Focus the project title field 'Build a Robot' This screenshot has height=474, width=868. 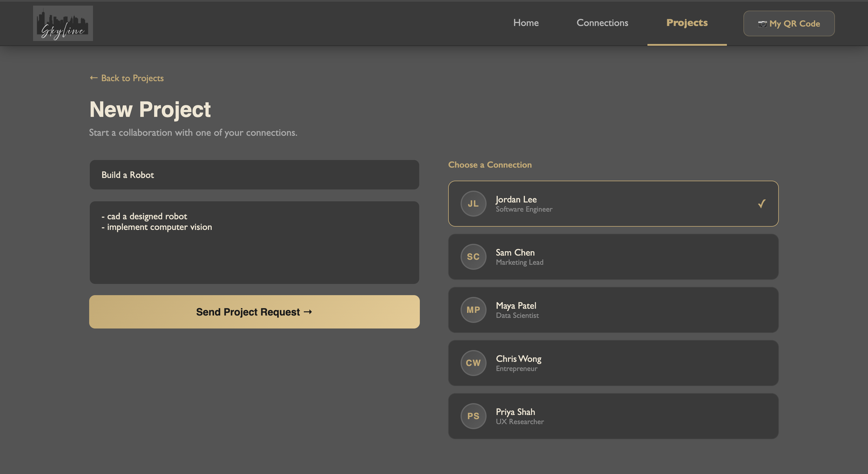pos(254,175)
